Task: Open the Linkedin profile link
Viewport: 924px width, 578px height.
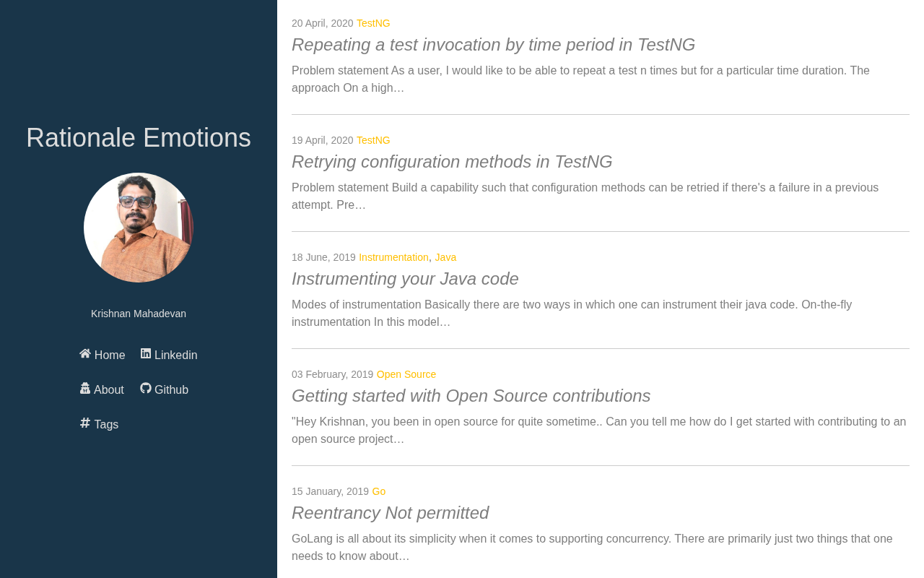Action: tap(169, 355)
